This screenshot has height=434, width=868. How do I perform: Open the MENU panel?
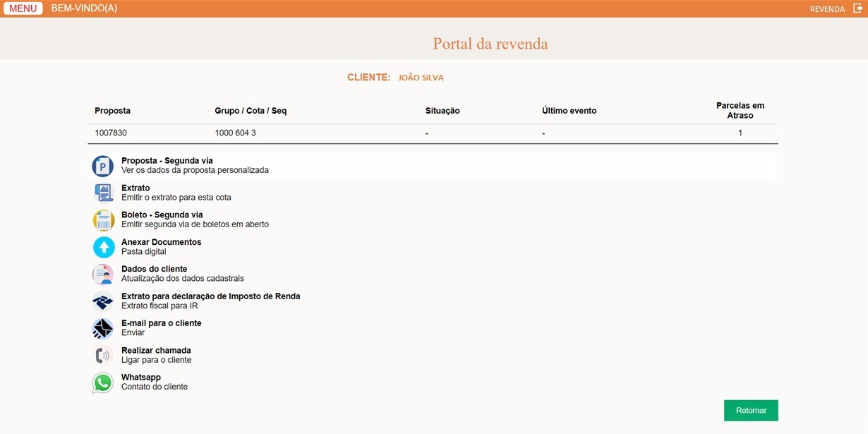[22, 8]
